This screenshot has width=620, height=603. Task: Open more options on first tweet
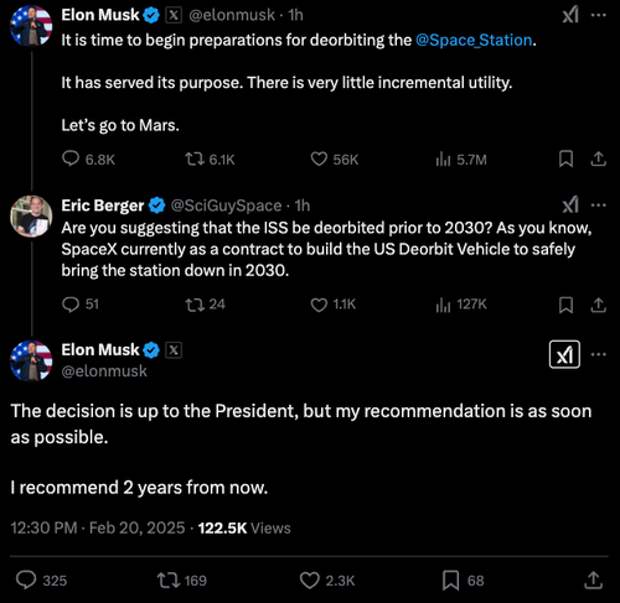pyautogui.click(x=598, y=16)
